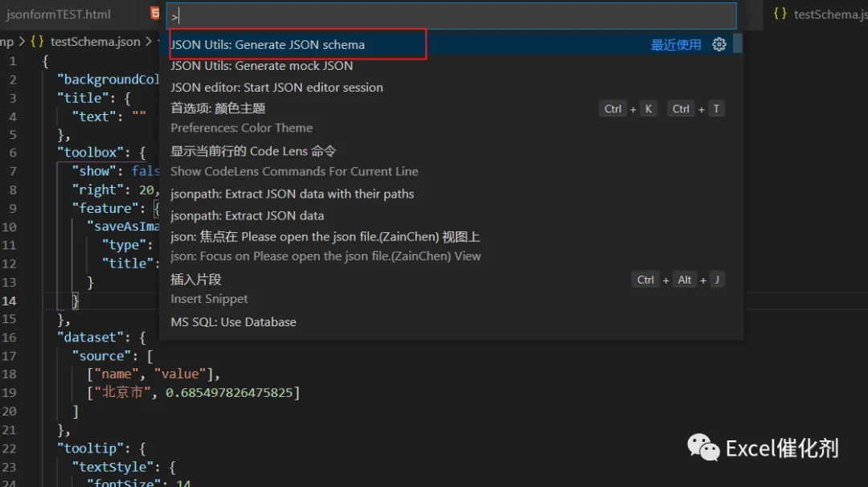Click the command palette list scrollbar

737,43
